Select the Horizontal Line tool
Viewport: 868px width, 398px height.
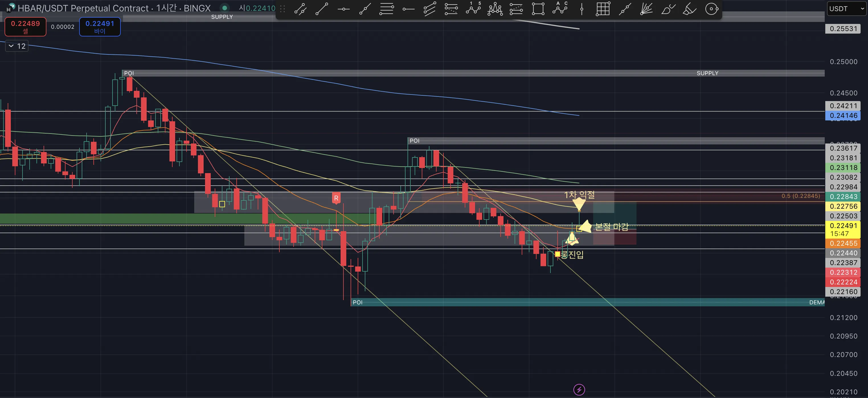343,9
